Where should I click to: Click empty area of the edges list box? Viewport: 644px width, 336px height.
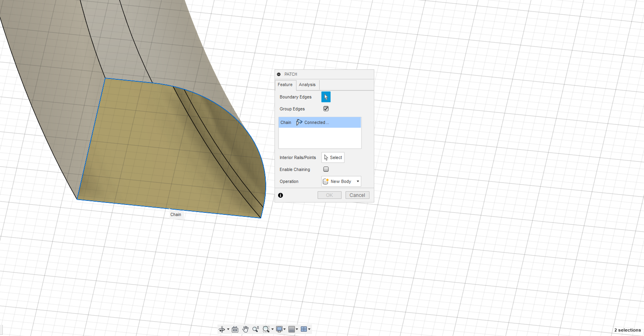(320, 138)
